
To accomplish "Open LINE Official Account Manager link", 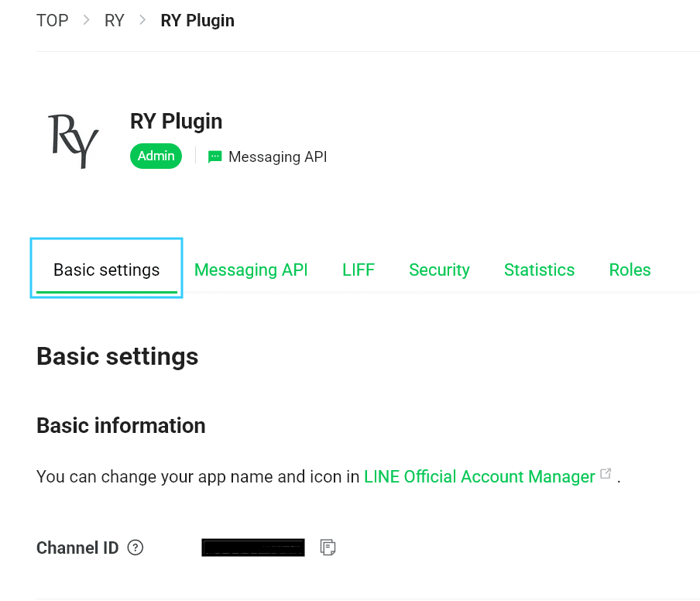I will 479,476.
